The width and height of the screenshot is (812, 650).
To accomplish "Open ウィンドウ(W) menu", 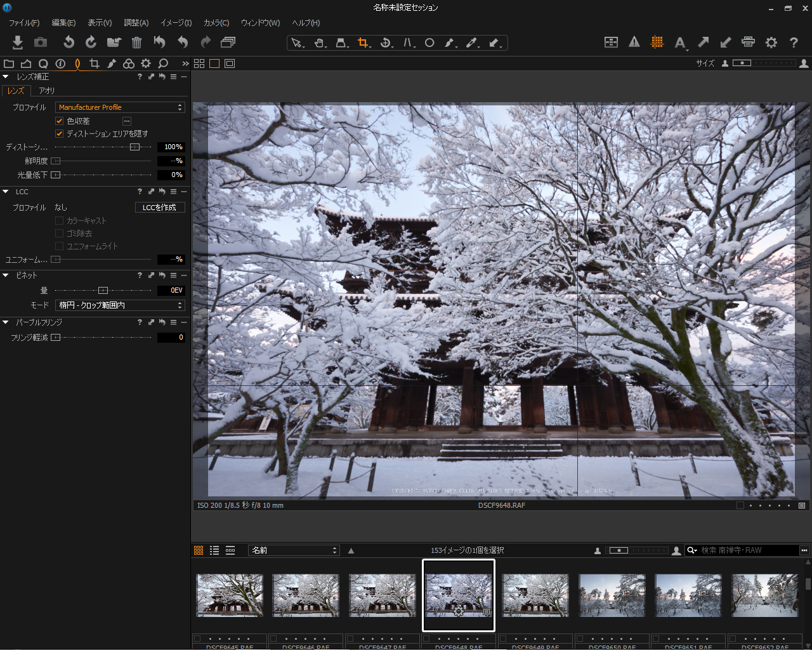I will coord(260,23).
